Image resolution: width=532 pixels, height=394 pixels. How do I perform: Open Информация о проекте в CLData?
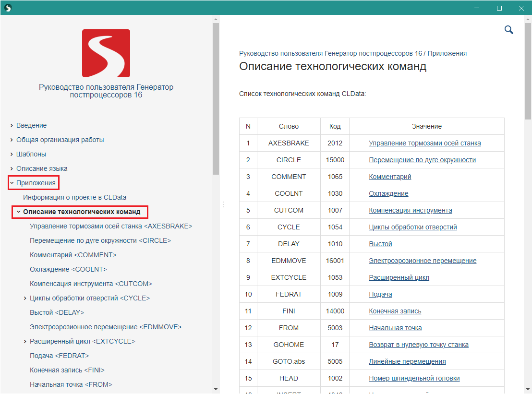[74, 197]
